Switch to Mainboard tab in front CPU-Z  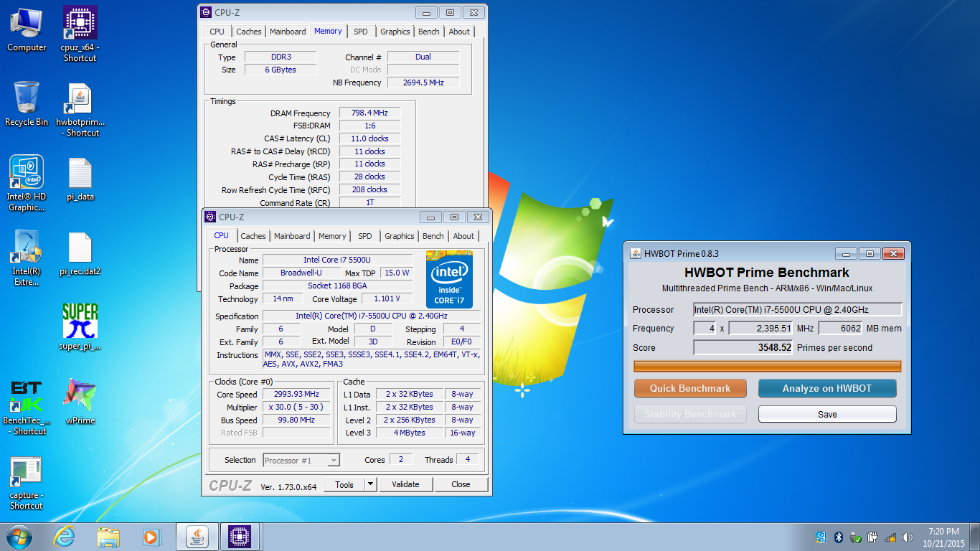point(292,236)
